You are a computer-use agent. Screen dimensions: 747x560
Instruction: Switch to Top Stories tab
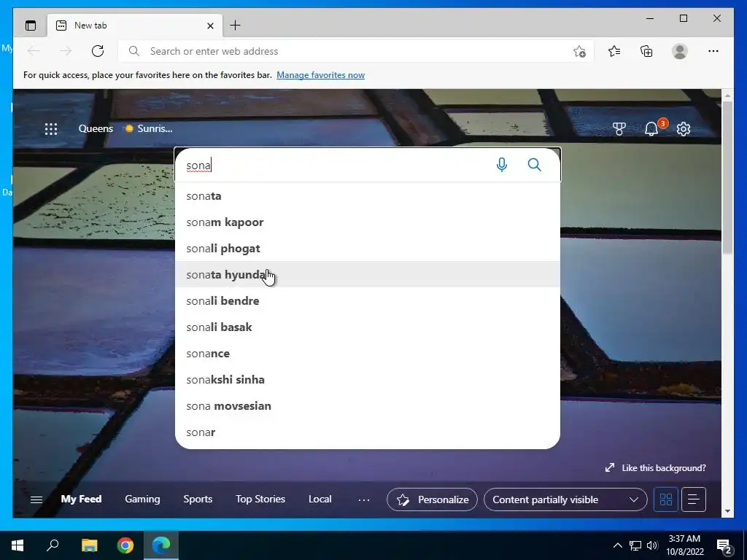(260, 499)
